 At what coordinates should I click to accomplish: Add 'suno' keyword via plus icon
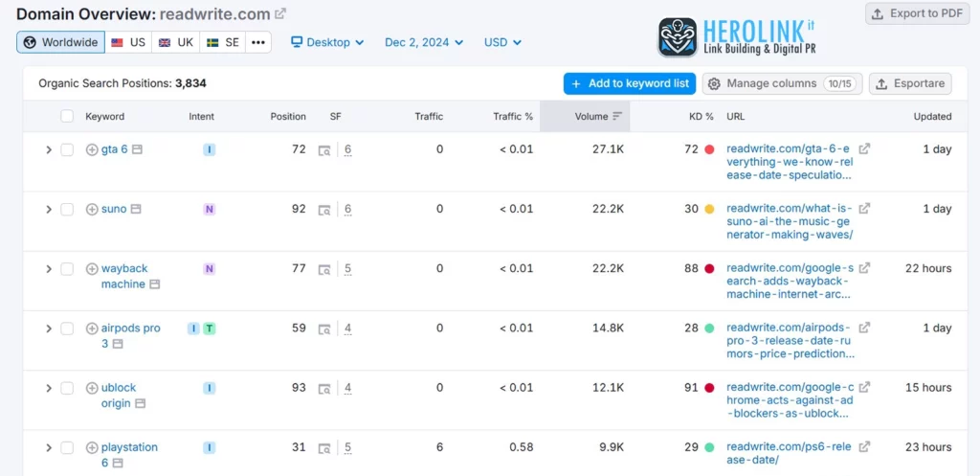point(92,209)
